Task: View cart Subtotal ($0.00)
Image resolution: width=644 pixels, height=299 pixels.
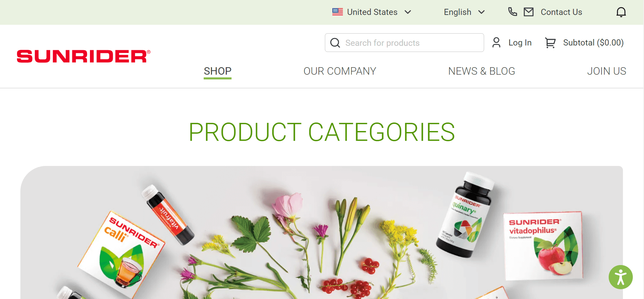Action: click(x=593, y=43)
